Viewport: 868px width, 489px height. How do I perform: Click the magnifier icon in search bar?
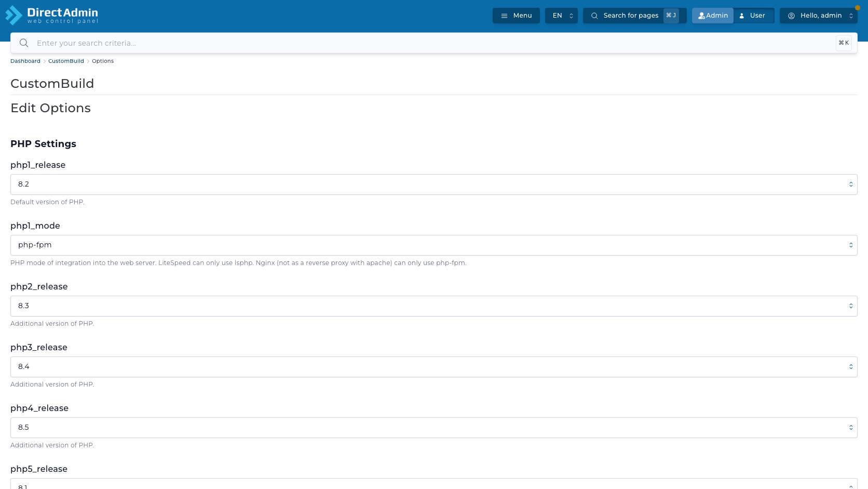pos(24,43)
